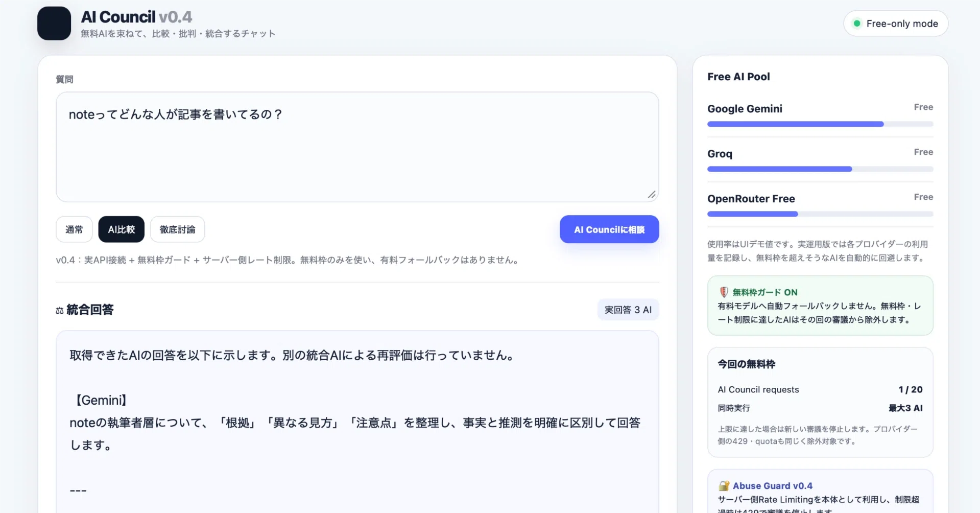Click the scales icon beside 統合回答
980x513 pixels.
(x=60, y=310)
